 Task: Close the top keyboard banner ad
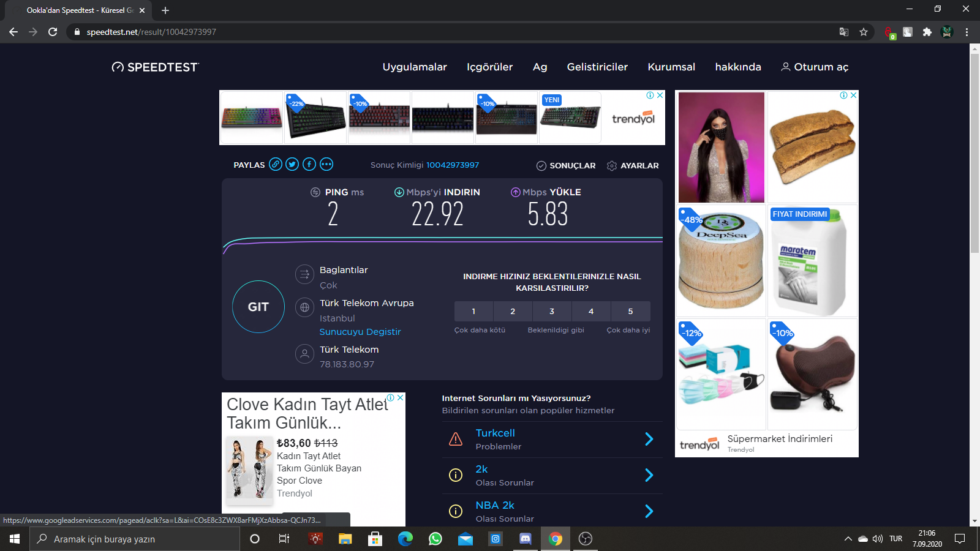(x=660, y=95)
